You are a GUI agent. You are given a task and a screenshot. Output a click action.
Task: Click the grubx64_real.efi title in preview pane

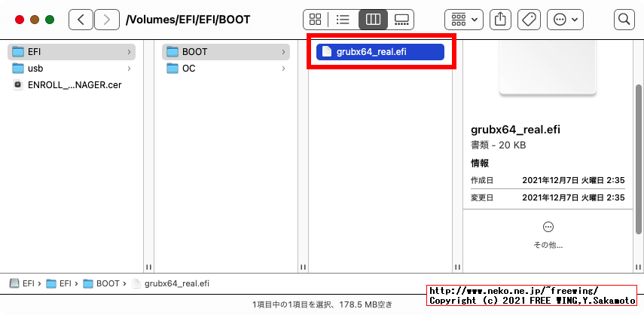(515, 130)
